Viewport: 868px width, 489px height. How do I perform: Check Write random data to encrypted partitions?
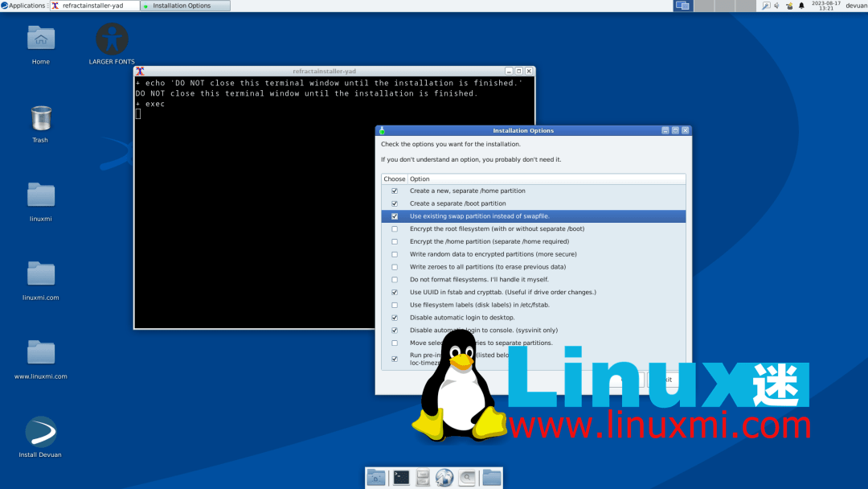(395, 255)
